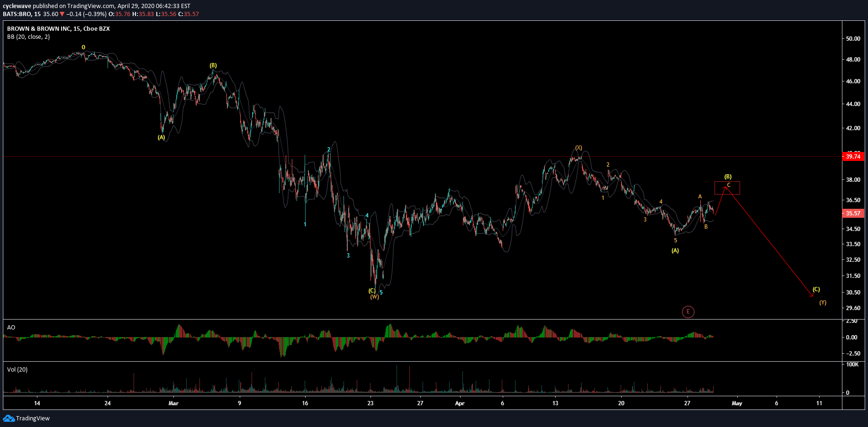Click the red 39.74 price level tag
The width and height of the screenshot is (868, 427).
853,157
